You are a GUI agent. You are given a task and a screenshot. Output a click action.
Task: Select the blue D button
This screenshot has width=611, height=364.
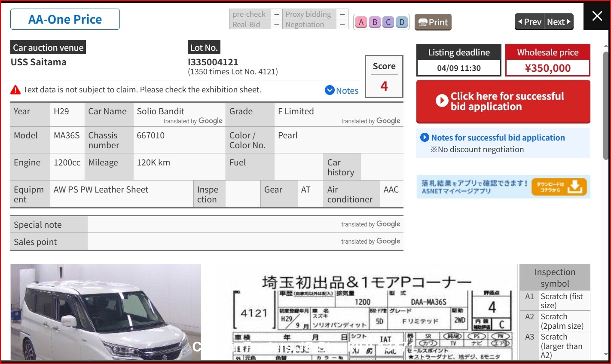[x=402, y=22]
